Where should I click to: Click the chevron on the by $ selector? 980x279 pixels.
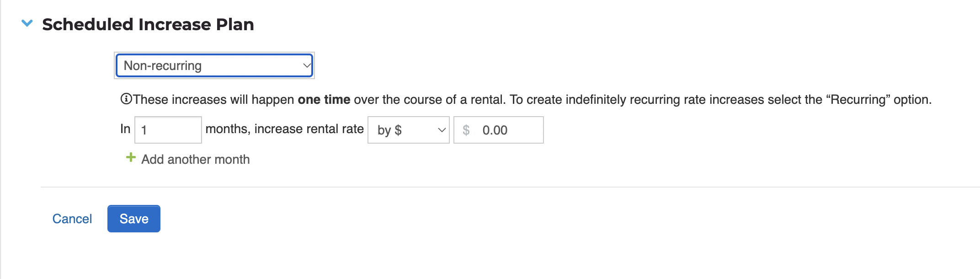(442, 130)
